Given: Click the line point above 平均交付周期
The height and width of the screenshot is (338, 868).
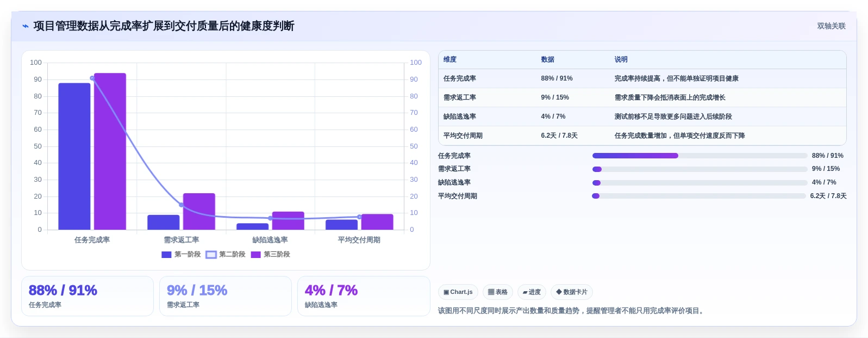Looking at the screenshot, I should [359, 217].
